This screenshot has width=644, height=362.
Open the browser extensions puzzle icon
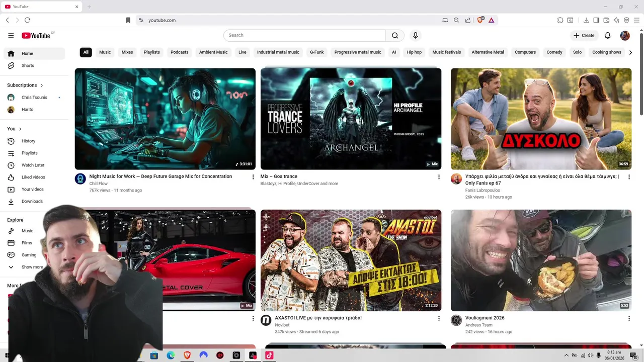point(560,20)
